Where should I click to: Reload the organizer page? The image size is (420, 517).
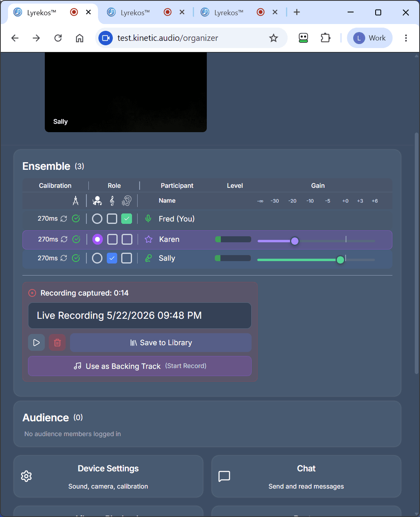(x=58, y=38)
